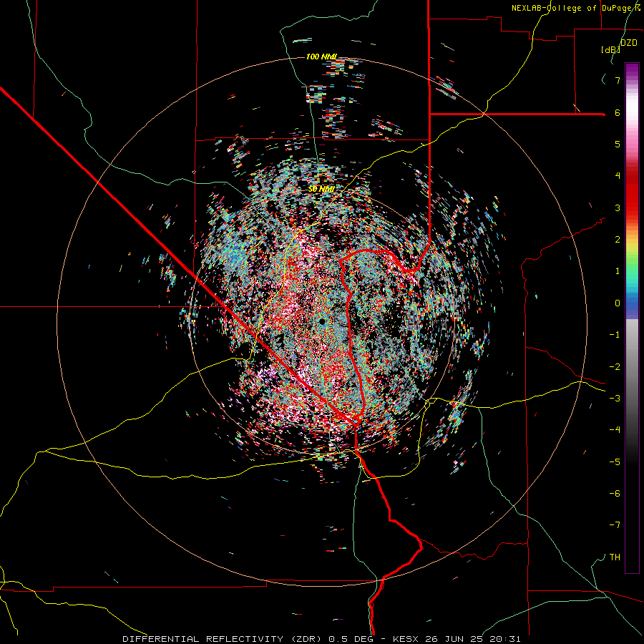The image size is (644, 644).
Task: Select the 0 value on the dB scale
Action: coord(618,303)
